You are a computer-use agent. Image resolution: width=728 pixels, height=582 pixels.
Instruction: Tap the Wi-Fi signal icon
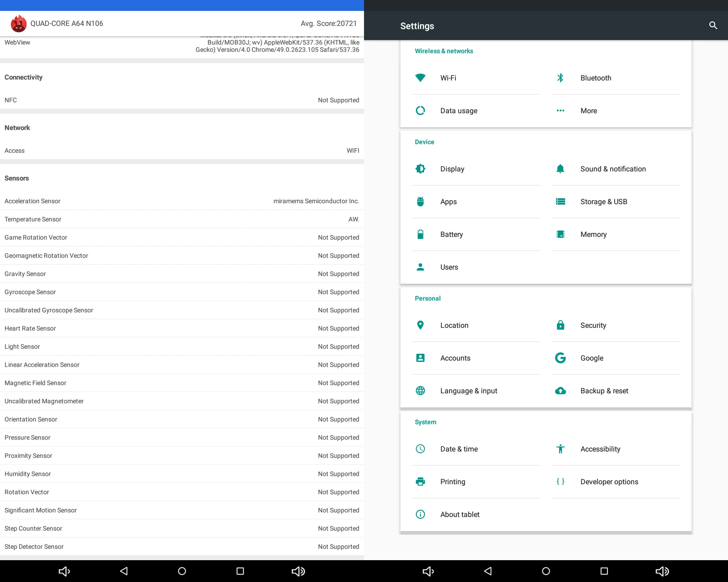point(420,78)
